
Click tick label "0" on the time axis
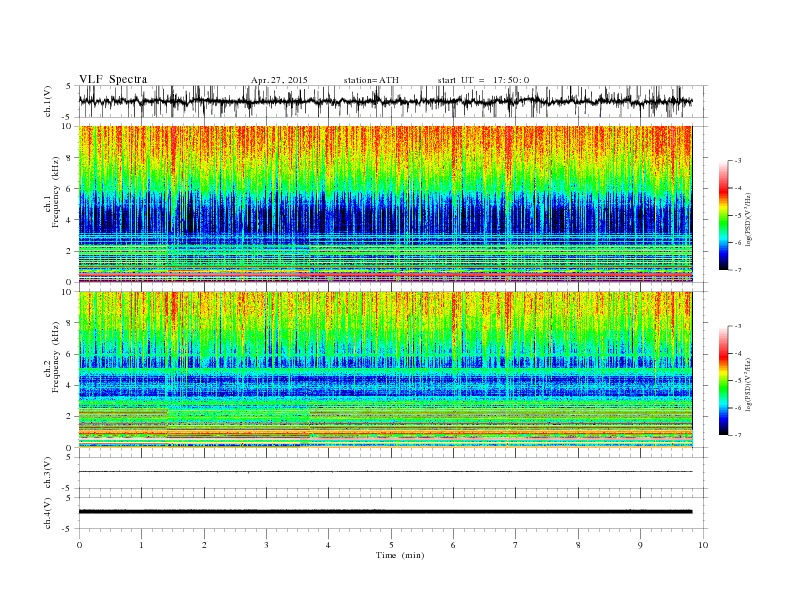79,545
